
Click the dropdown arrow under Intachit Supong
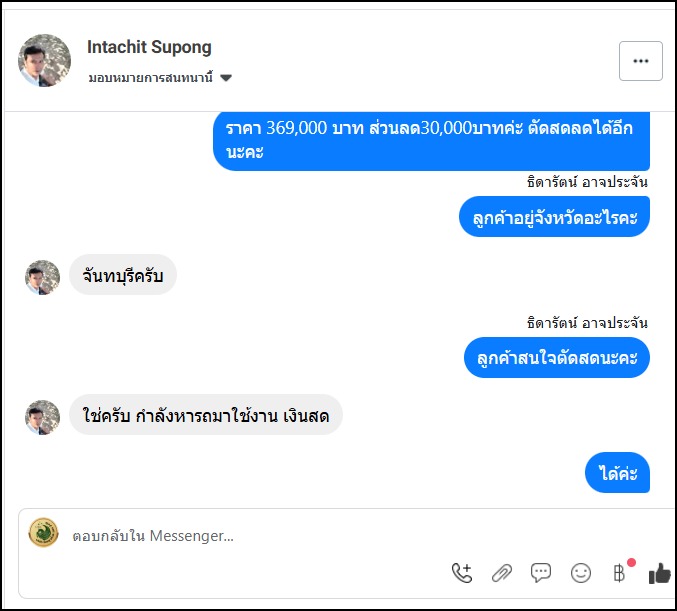click(x=226, y=78)
